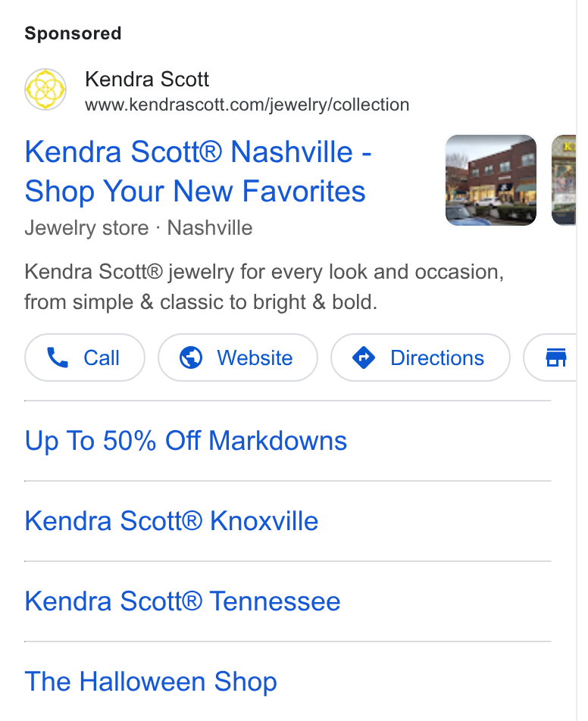
Task: Click the ad description text
Action: point(264,287)
